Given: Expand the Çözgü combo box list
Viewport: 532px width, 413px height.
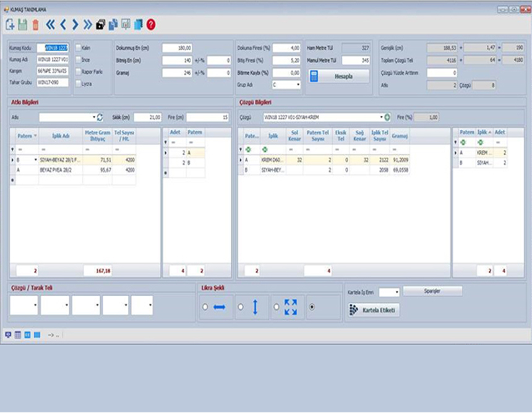Looking at the screenshot, I should 381,117.
